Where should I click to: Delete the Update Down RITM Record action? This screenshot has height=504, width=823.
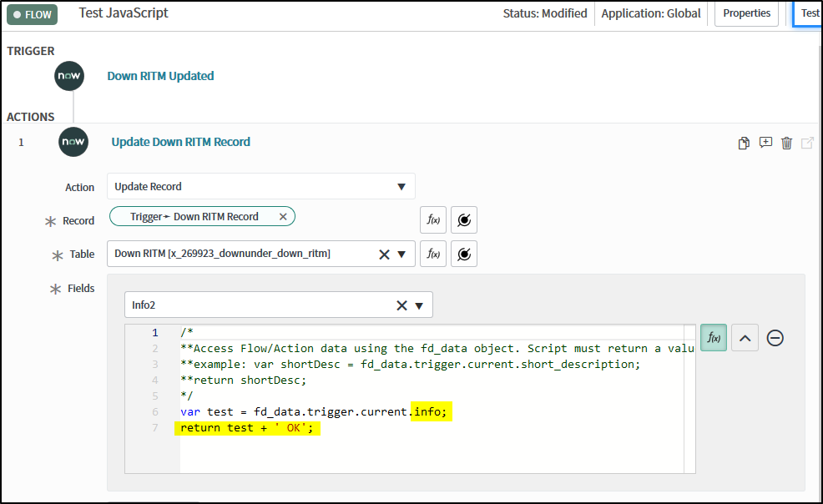click(786, 144)
